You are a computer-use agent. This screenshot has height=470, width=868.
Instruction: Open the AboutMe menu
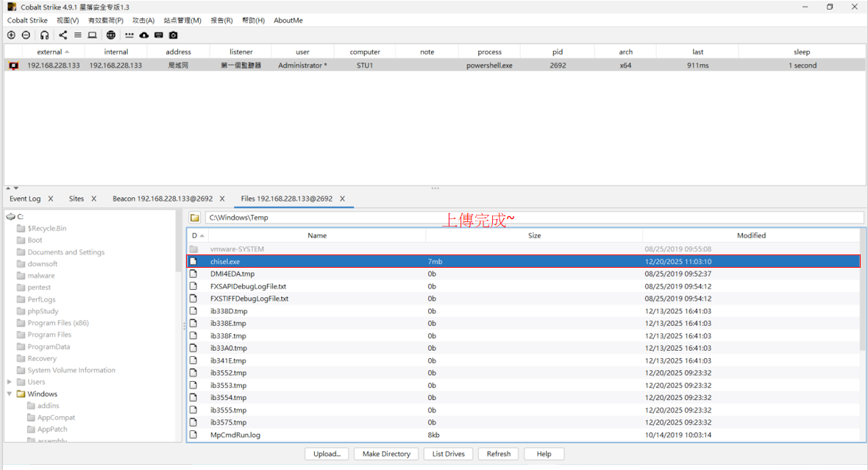(x=288, y=21)
